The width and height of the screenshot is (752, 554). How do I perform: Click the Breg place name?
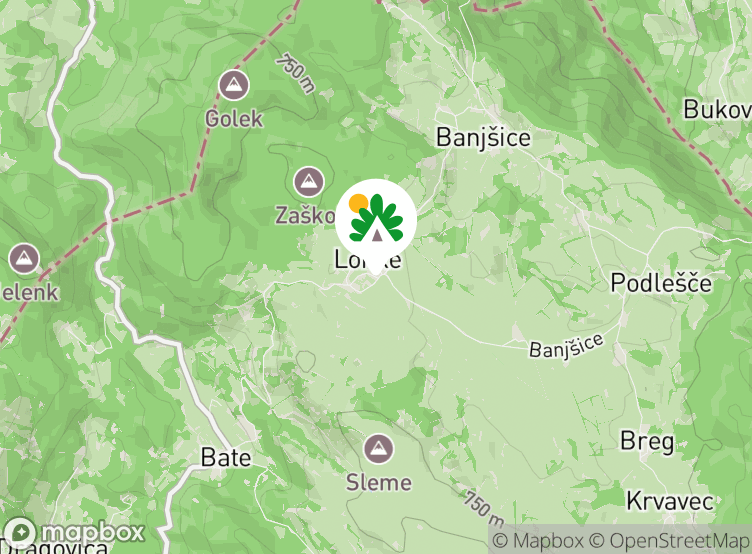(647, 441)
